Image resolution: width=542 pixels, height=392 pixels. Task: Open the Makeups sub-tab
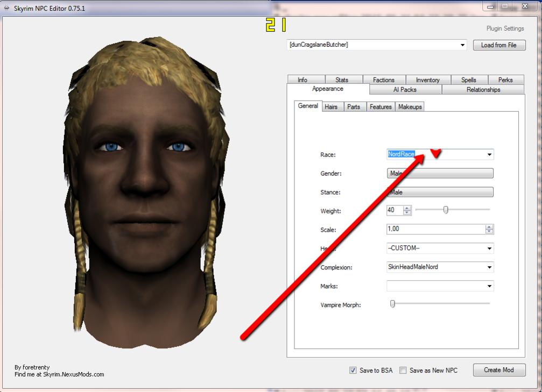[410, 107]
